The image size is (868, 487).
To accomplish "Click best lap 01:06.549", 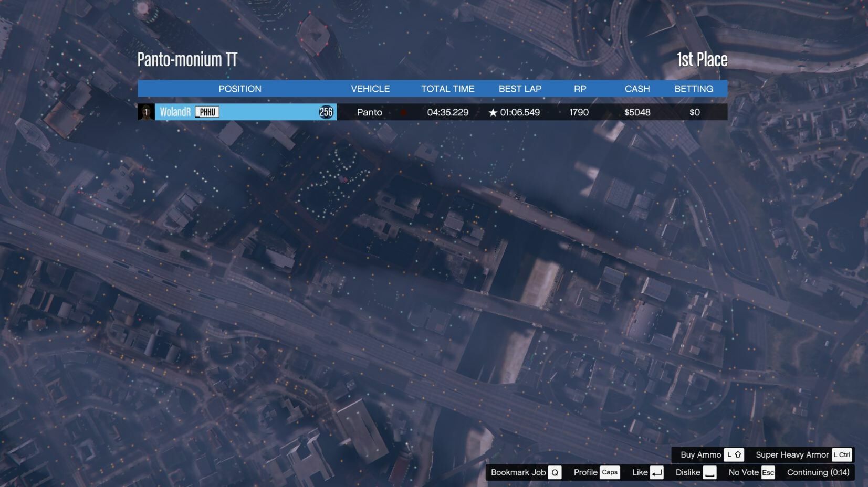I will (x=520, y=112).
